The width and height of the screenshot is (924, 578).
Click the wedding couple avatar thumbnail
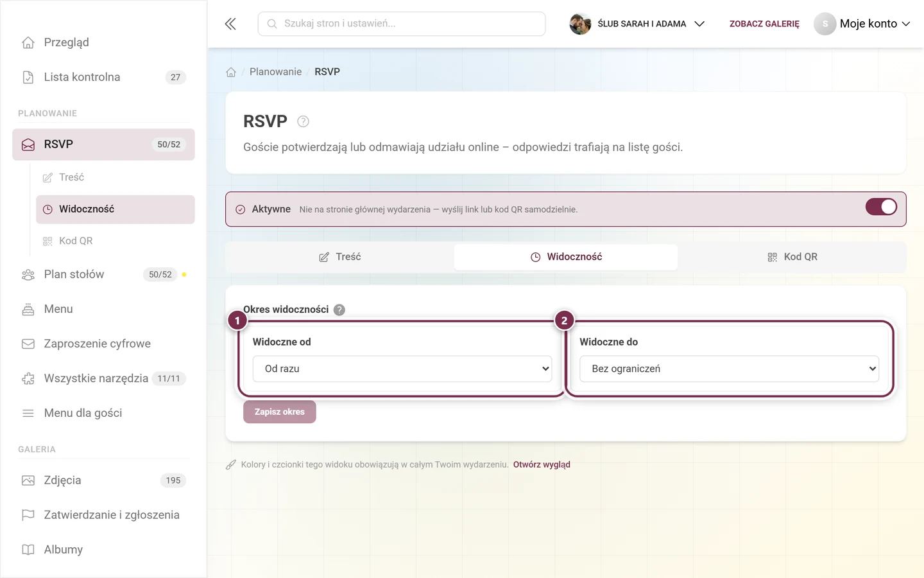pos(580,24)
